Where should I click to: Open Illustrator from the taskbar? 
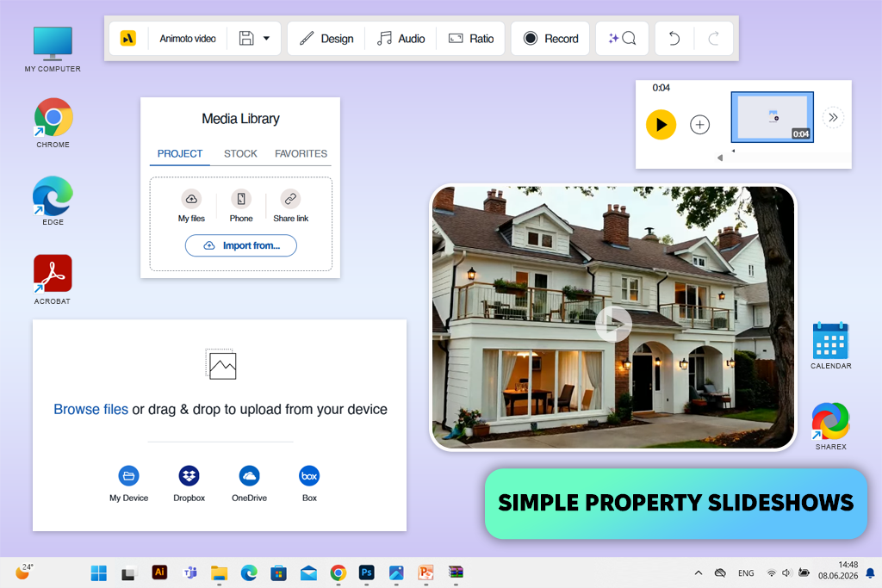[159, 573]
